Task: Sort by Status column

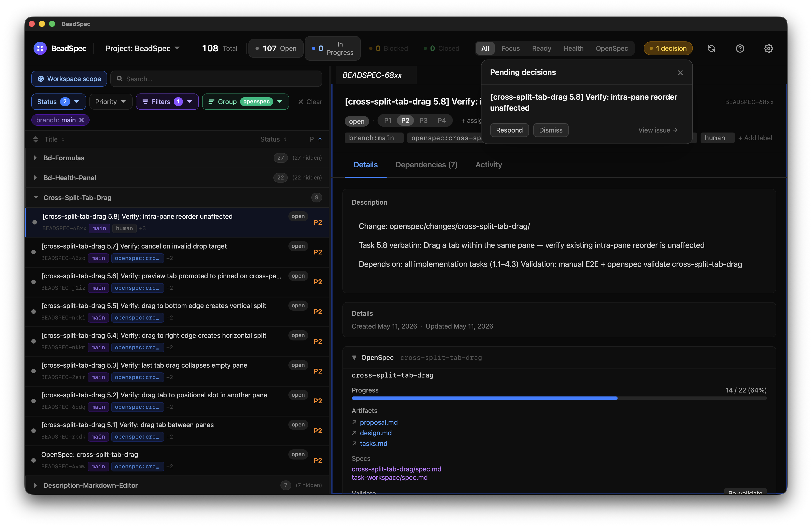Action: 273,139
